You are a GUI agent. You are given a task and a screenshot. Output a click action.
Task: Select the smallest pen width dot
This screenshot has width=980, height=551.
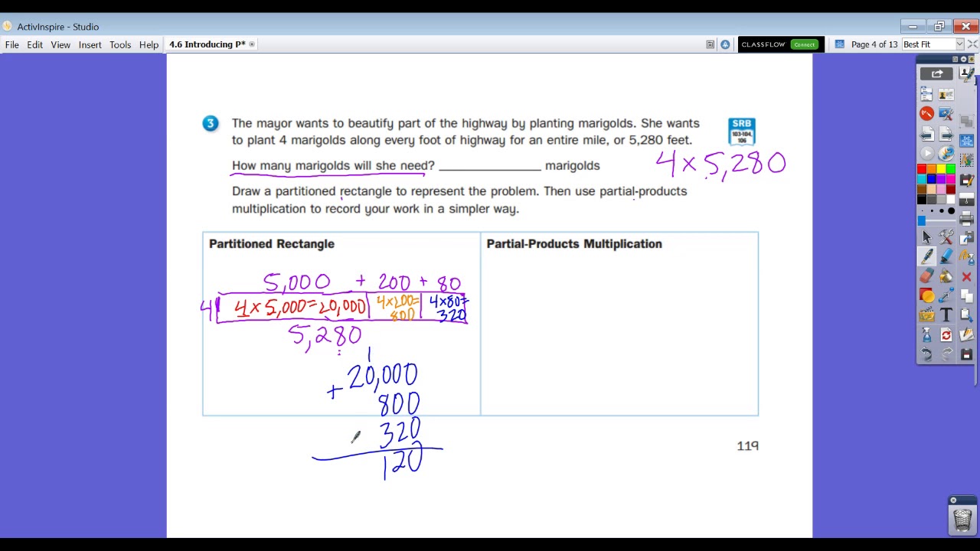[x=922, y=211]
